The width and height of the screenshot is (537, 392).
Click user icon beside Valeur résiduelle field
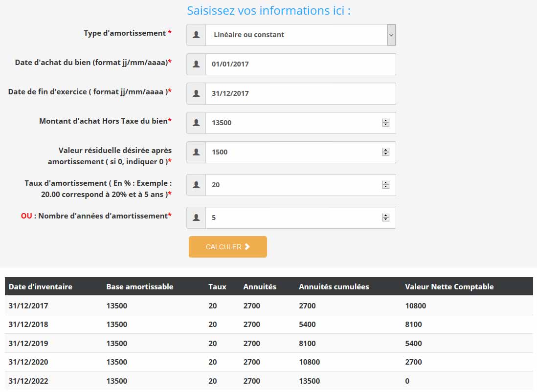(x=196, y=152)
